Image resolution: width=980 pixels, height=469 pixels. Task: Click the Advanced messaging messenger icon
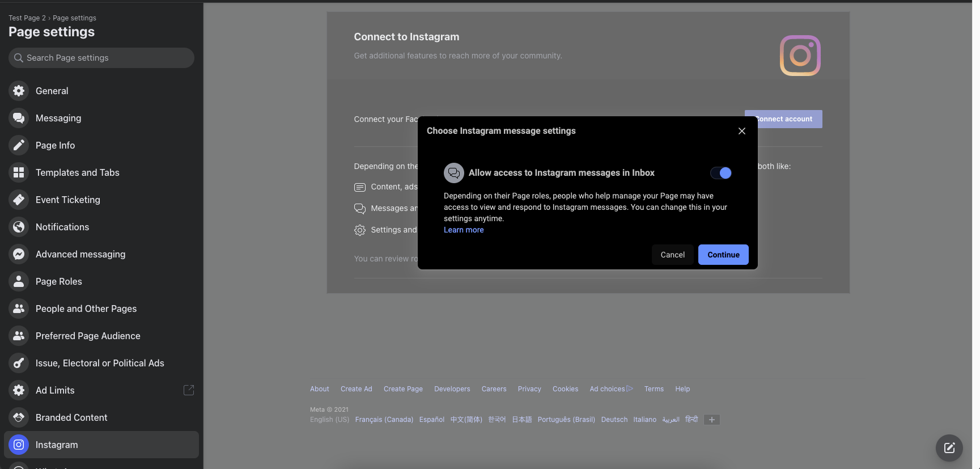pos(19,254)
